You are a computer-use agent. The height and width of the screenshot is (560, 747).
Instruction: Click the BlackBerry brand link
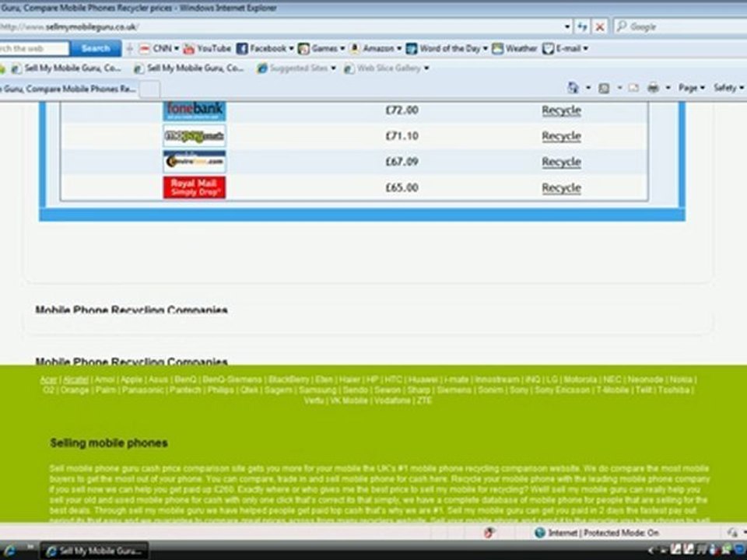point(289,380)
